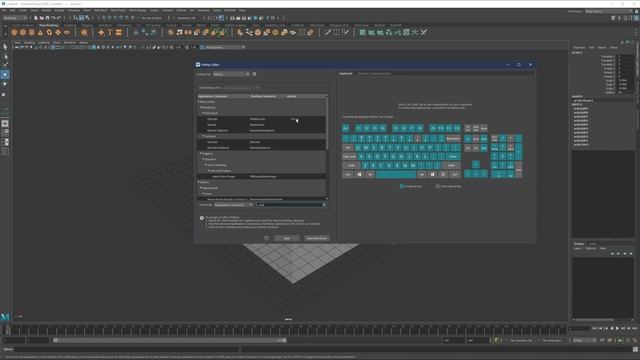The image size is (640, 360).
Task: Open the Shading menu in viewport panel
Action: pos(29,42)
